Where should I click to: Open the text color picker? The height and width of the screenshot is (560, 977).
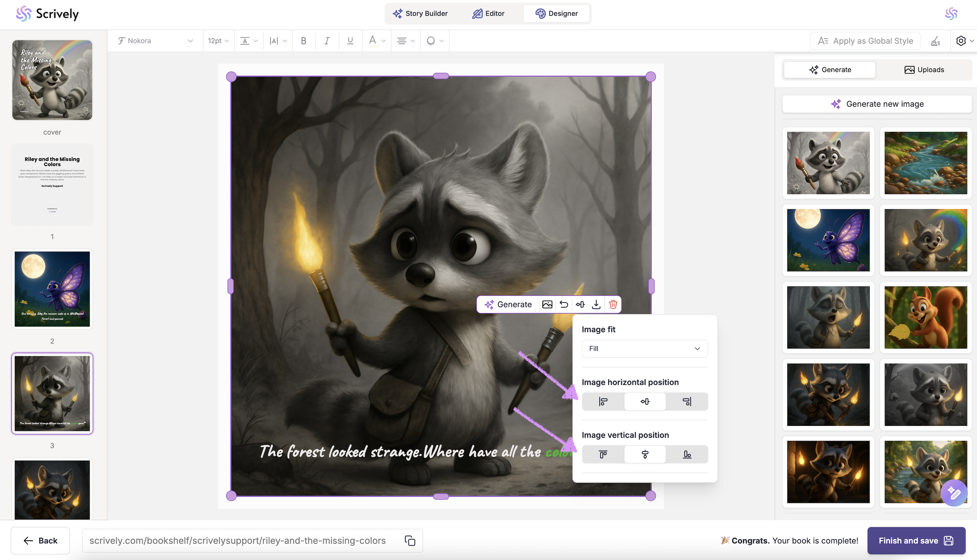(377, 41)
